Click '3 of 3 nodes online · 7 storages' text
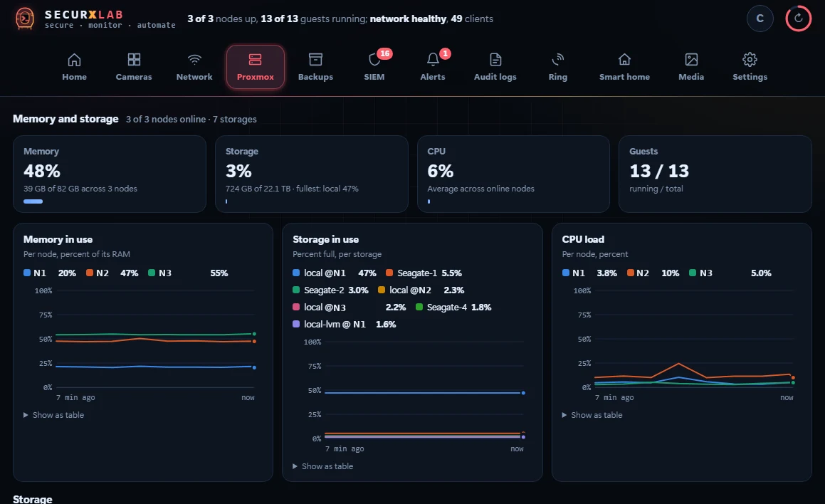This screenshot has width=825, height=504. pyautogui.click(x=191, y=120)
